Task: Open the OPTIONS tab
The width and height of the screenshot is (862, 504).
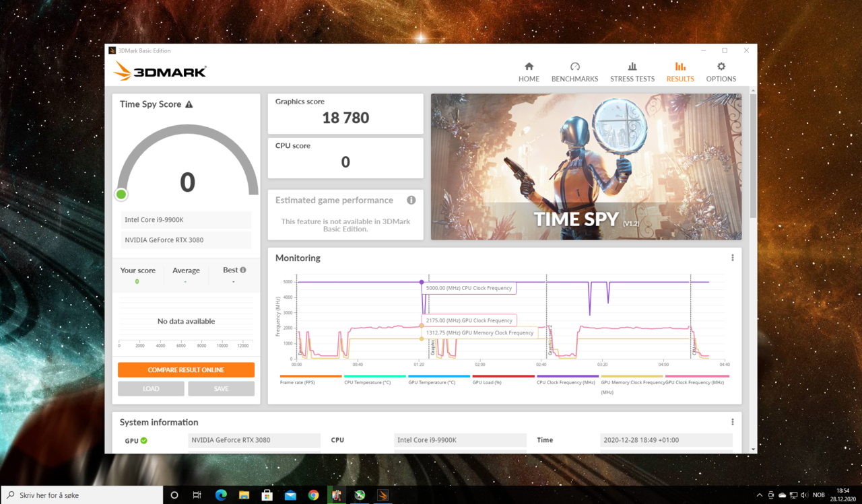Action: pyautogui.click(x=721, y=72)
